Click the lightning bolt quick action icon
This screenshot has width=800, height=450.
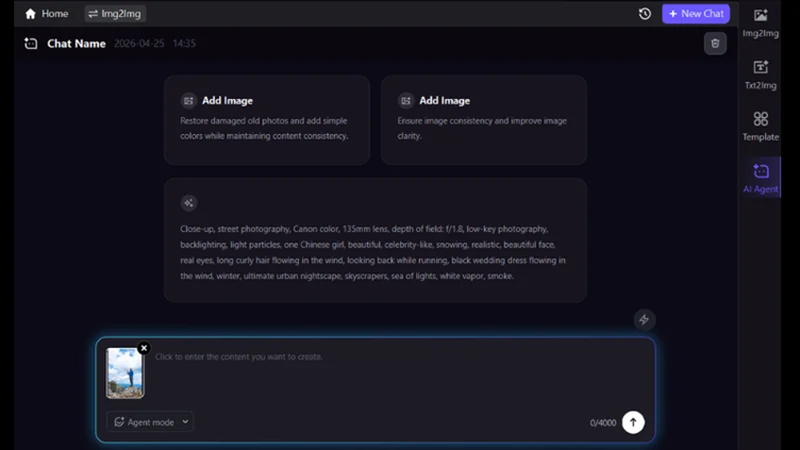(x=644, y=320)
